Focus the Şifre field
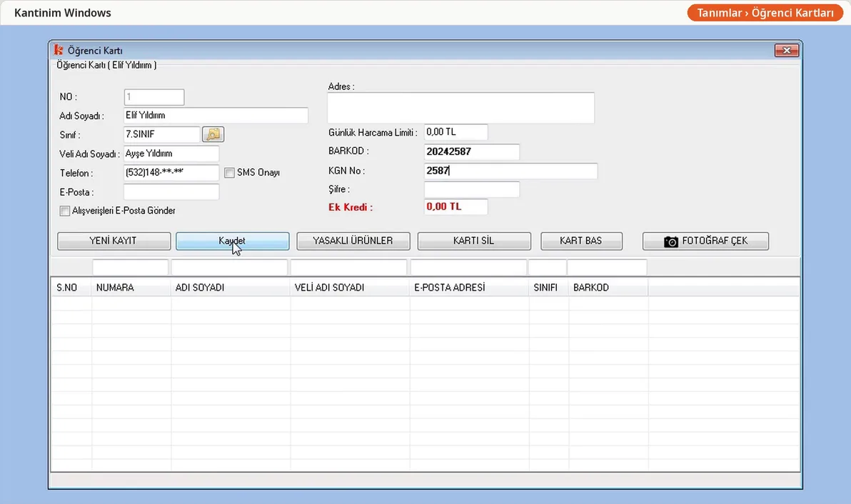The width and height of the screenshot is (851, 504). coord(472,189)
